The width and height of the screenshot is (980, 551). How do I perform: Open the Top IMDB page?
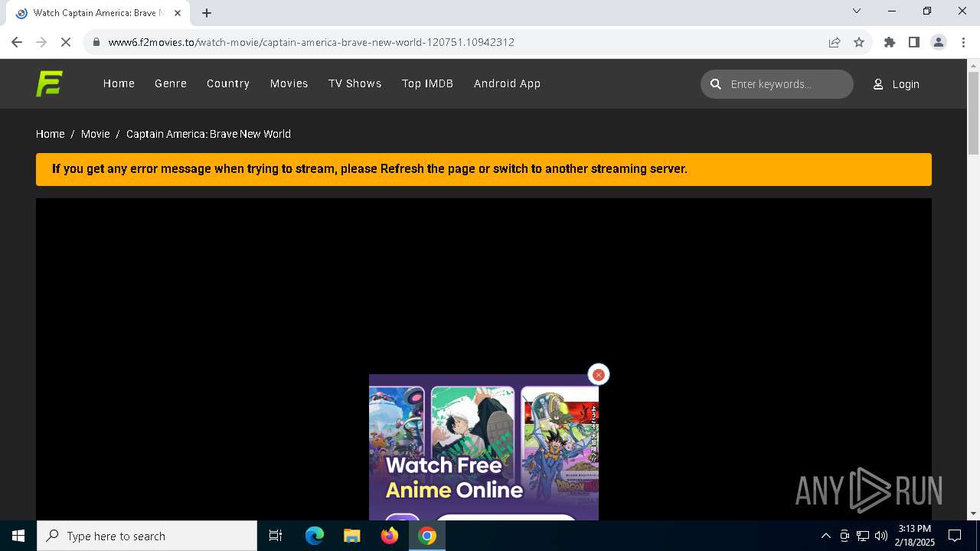pyautogui.click(x=428, y=83)
